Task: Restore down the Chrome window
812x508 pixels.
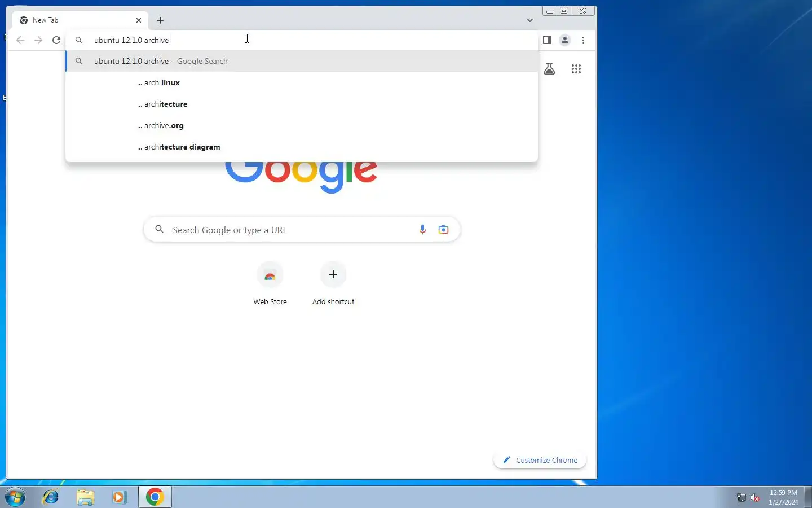Action: point(564,11)
